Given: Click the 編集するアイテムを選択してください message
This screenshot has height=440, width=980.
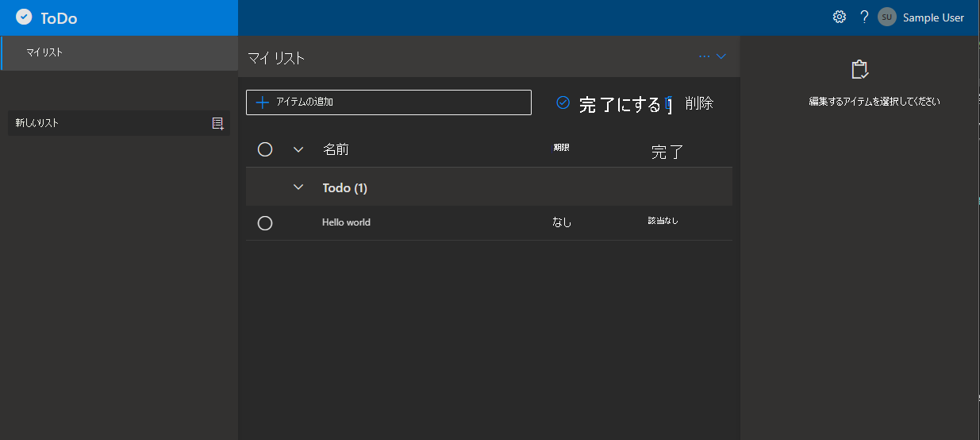Looking at the screenshot, I should [x=874, y=102].
